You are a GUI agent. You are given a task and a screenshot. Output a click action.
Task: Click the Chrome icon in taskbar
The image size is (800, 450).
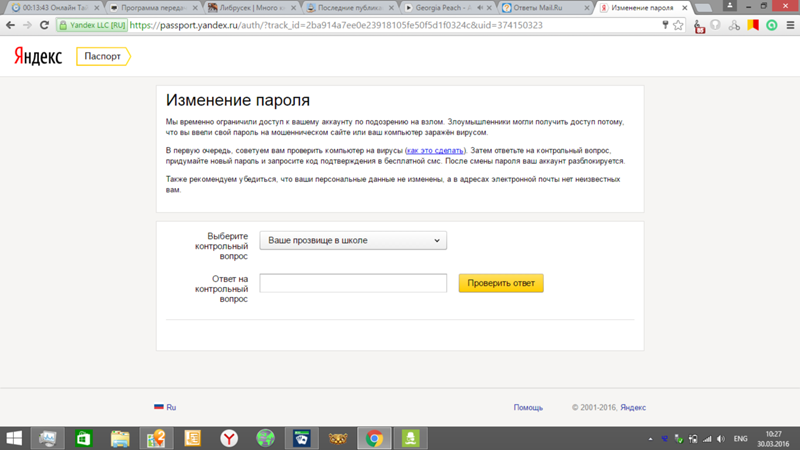(374, 438)
